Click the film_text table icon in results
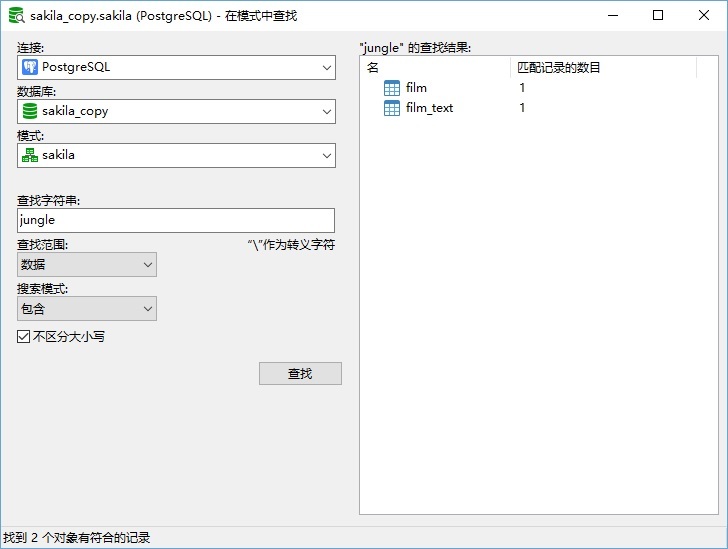 point(391,108)
